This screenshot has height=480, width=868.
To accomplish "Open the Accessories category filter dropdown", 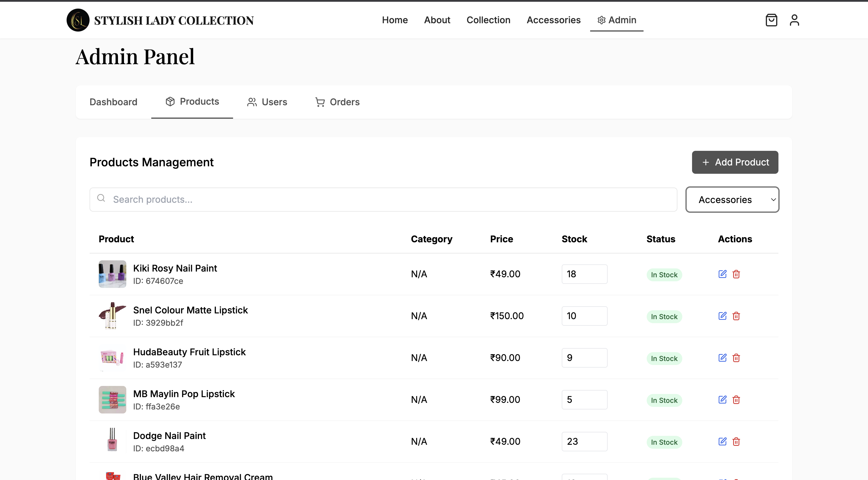I will [732, 200].
